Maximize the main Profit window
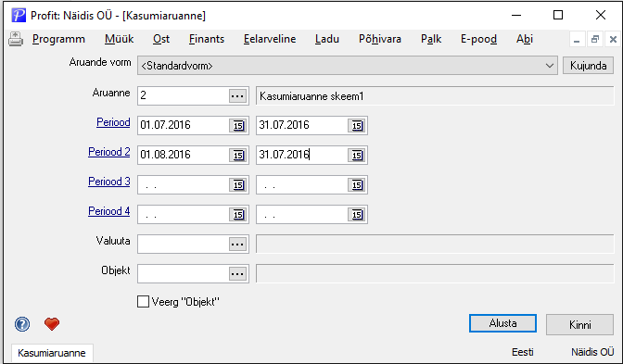This screenshot has height=364, width=623. click(558, 16)
